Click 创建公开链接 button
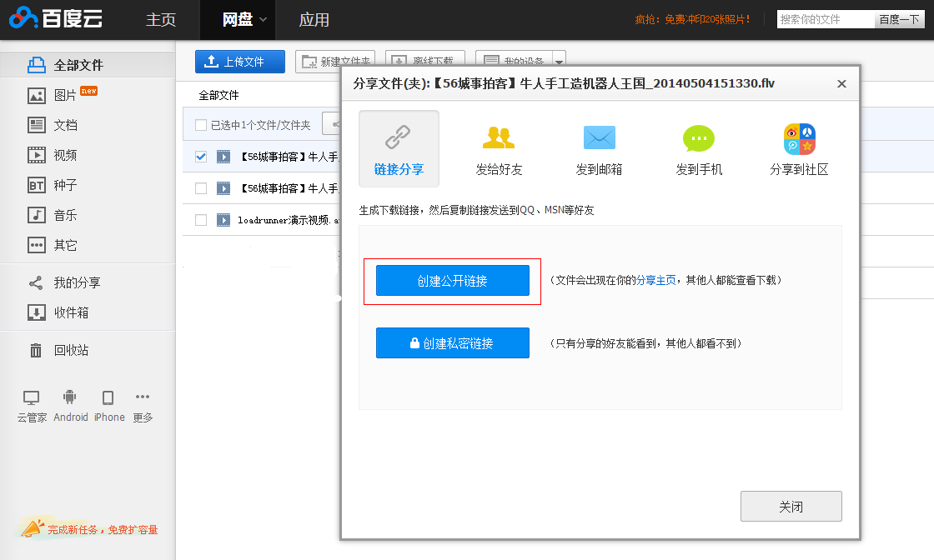Image resolution: width=934 pixels, height=560 pixels. click(453, 281)
